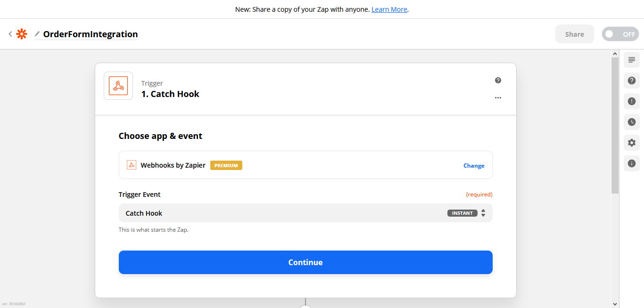Open the Help icon in right sidebar
Image resolution: width=644 pixels, height=308 pixels.
632,81
